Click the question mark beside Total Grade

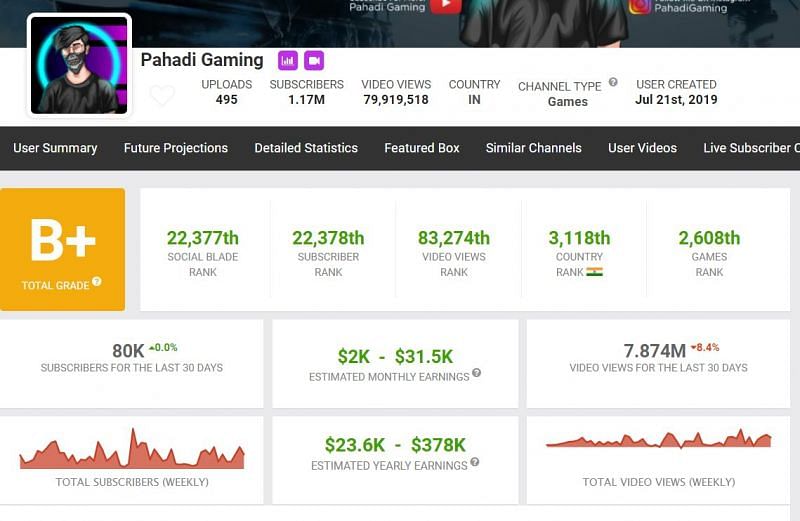pos(97,282)
